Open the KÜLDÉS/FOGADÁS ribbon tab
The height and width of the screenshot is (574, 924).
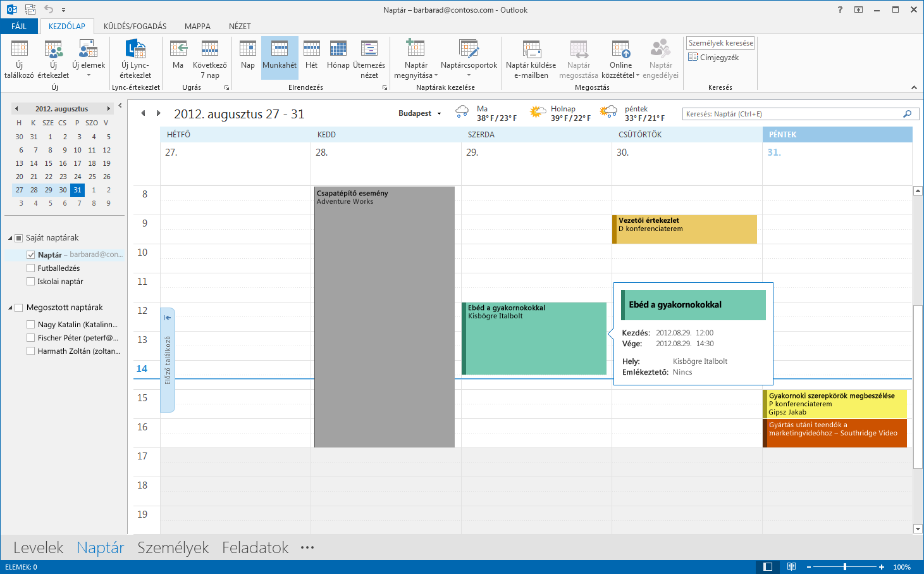click(135, 26)
